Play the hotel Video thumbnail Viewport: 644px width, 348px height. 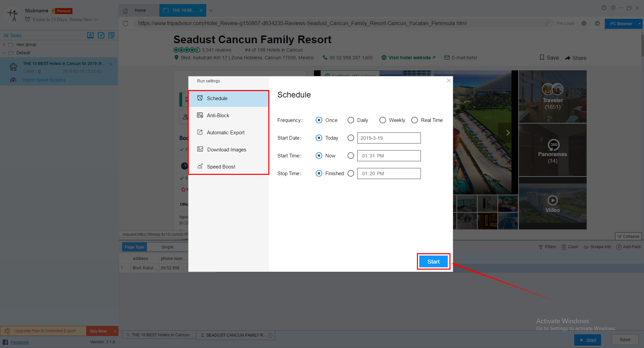coord(552,203)
